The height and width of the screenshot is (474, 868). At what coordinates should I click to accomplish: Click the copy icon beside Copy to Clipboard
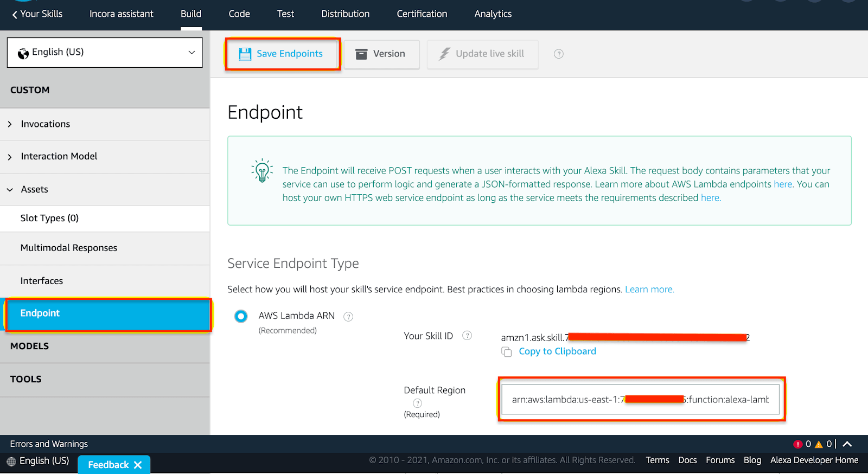507,352
